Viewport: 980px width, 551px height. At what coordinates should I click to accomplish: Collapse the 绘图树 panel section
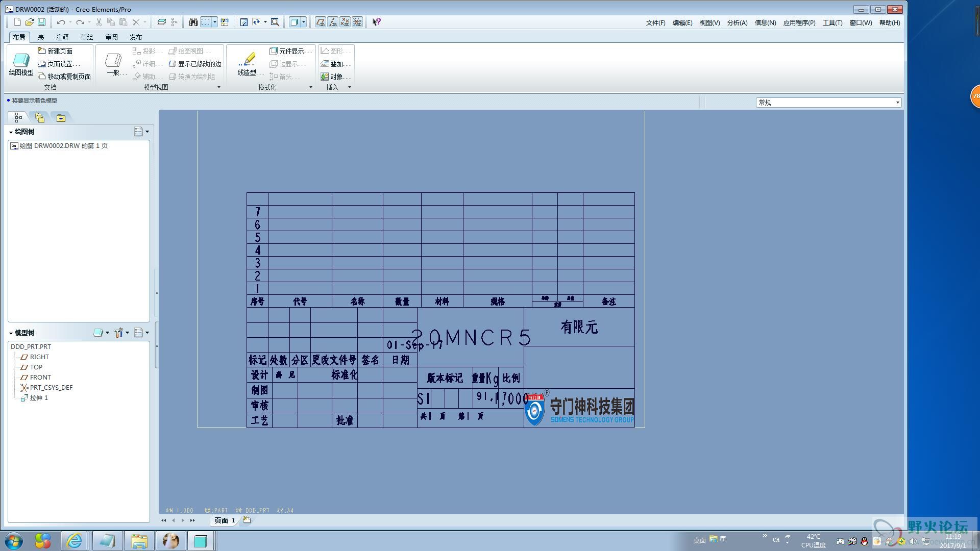click(11, 132)
